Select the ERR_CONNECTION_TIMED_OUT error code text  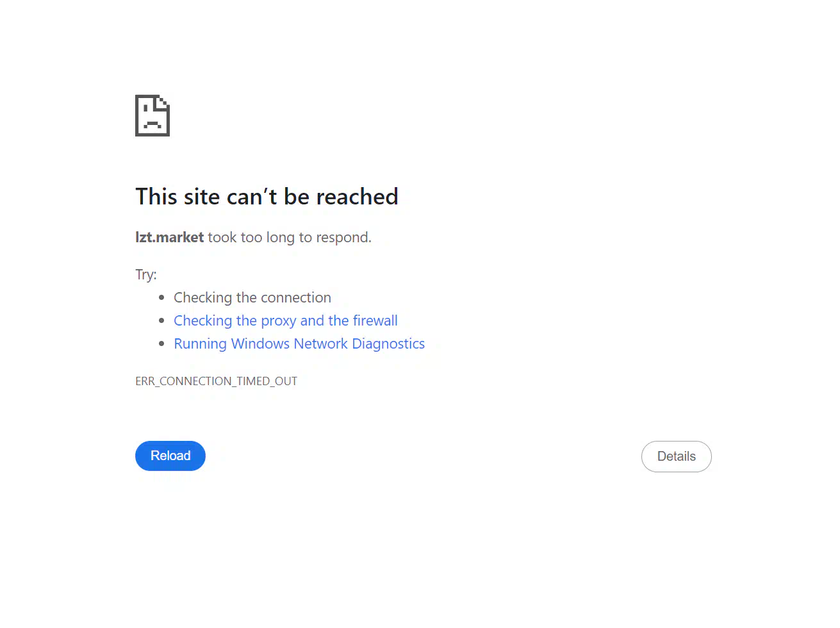(x=217, y=381)
